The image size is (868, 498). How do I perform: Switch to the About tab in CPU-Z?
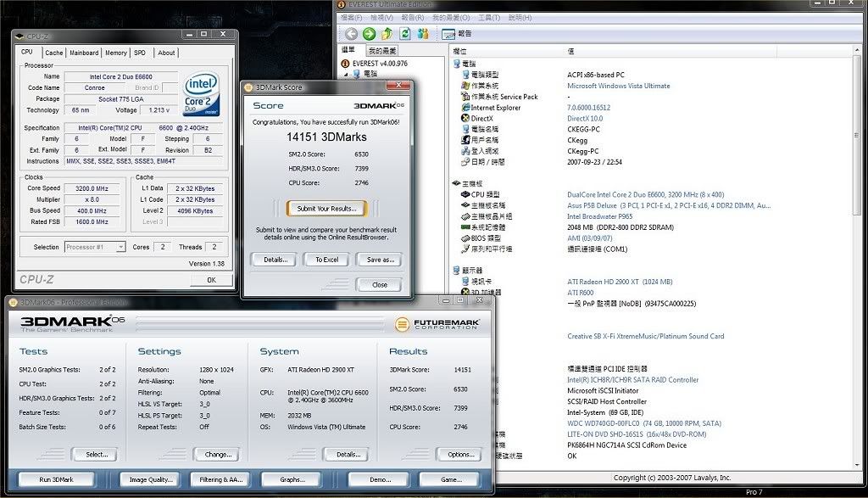tap(166, 53)
